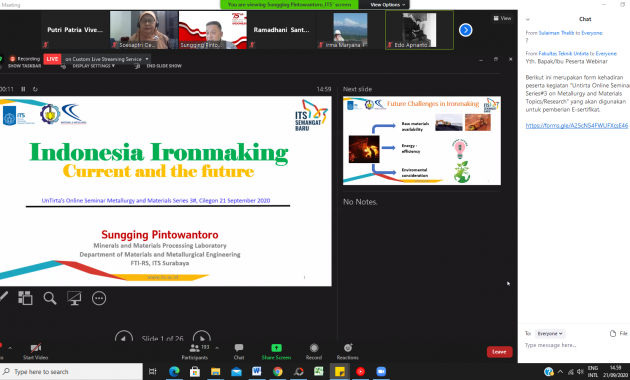630x380 pixels.
Task: Click the green Share Screen icon
Action: [x=276, y=348]
